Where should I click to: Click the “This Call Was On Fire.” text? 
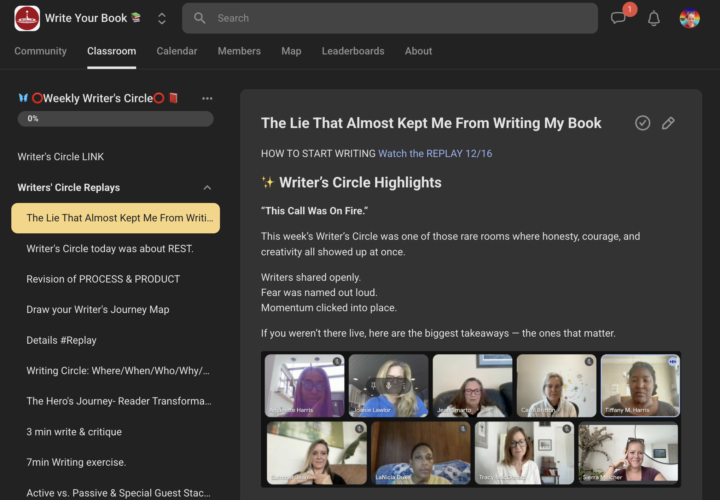(315, 211)
